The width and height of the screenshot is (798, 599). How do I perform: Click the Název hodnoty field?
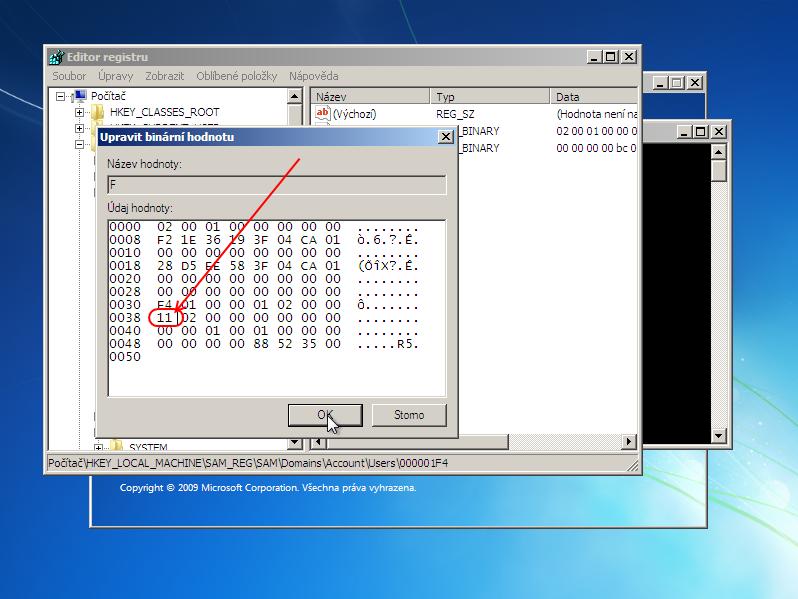coord(276,185)
